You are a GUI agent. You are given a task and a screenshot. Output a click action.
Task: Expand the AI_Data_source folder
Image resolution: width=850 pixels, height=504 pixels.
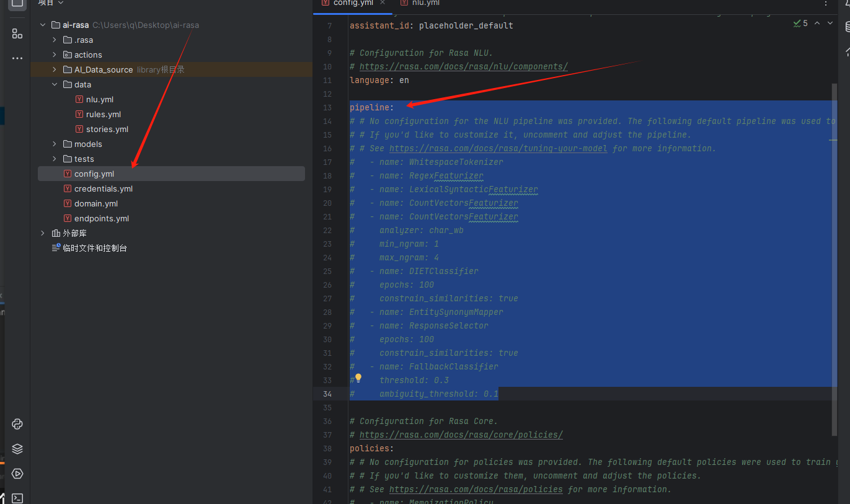click(x=55, y=69)
